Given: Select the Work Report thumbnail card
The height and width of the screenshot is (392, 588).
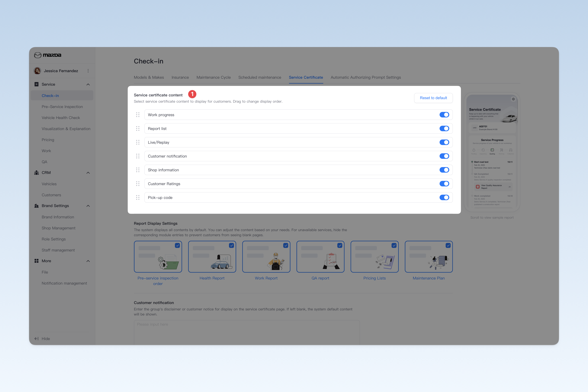Looking at the screenshot, I should coord(266,257).
